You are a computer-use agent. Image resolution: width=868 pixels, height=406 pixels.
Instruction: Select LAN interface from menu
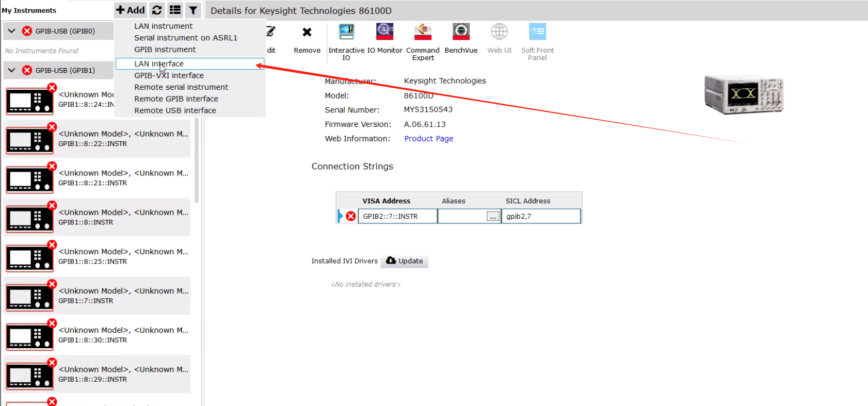(159, 64)
